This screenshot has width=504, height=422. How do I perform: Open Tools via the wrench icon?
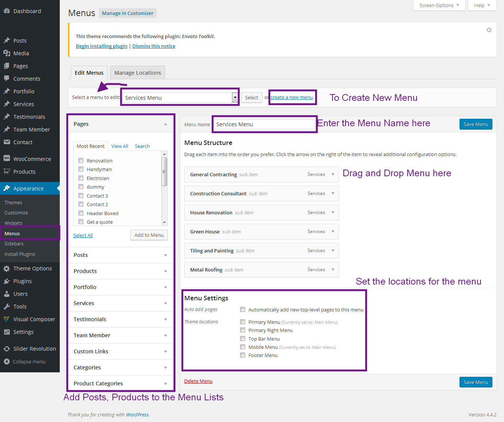[x=7, y=307]
